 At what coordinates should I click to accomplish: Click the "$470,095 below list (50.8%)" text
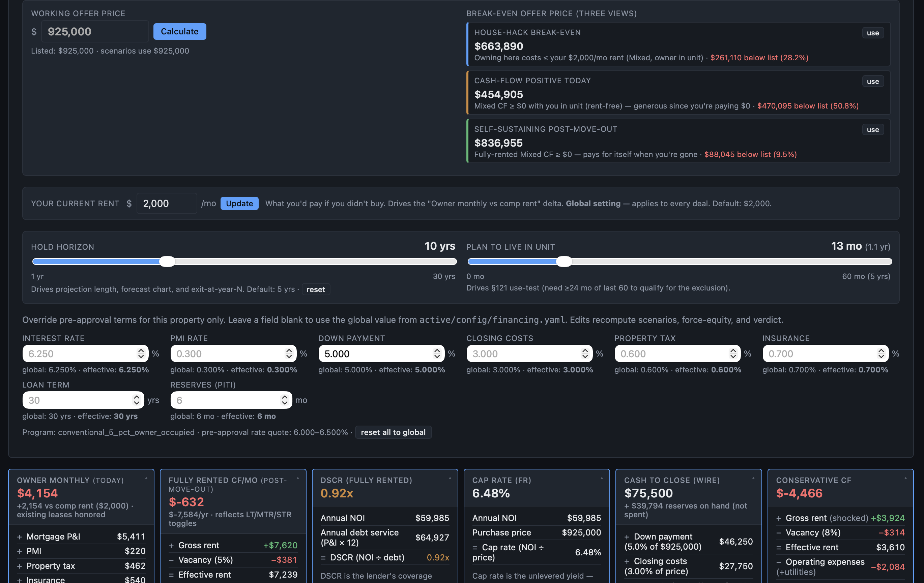(808, 106)
